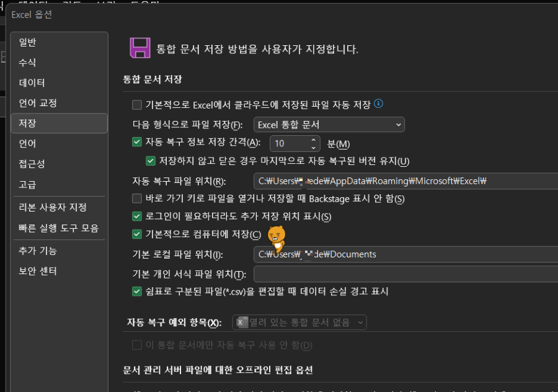Click the purple floppy disk save icon
558x392 pixels.
[x=140, y=48]
